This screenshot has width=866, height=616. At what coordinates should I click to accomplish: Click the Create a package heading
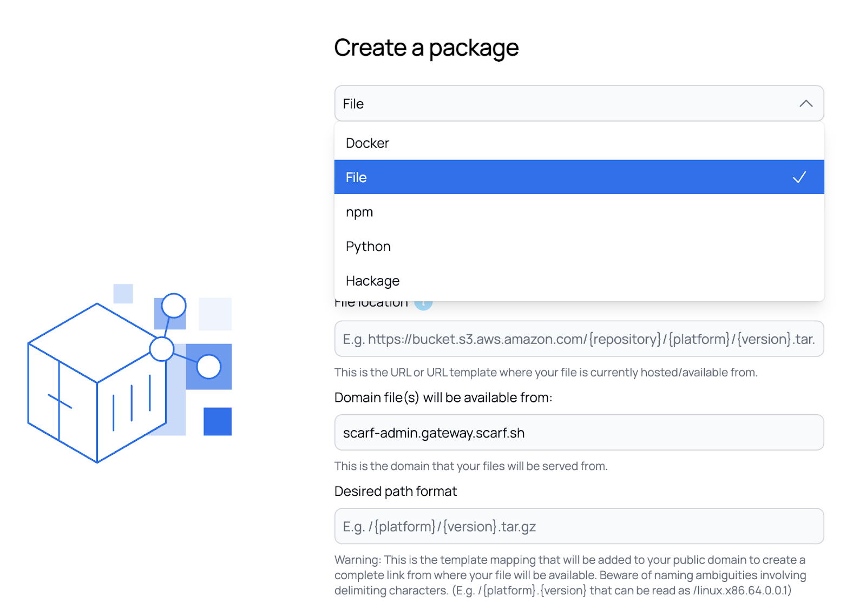click(426, 48)
